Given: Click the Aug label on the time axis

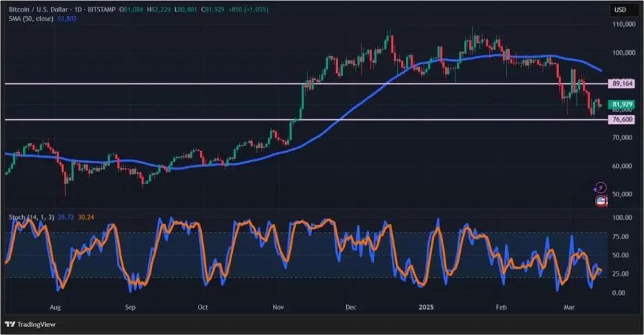Looking at the screenshot, I should pyautogui.click(x=55, y=307).
